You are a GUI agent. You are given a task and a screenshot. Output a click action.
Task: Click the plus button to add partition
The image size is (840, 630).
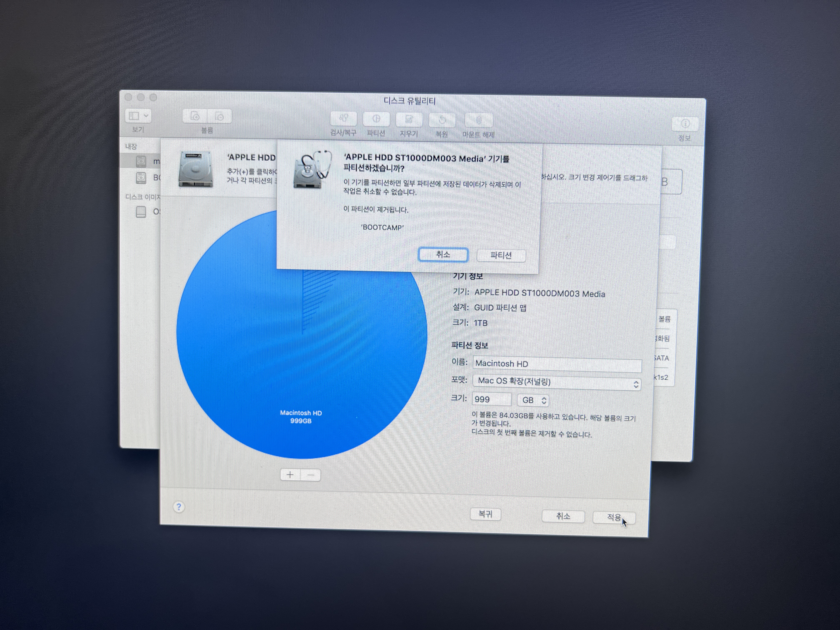tap(290, 475)
